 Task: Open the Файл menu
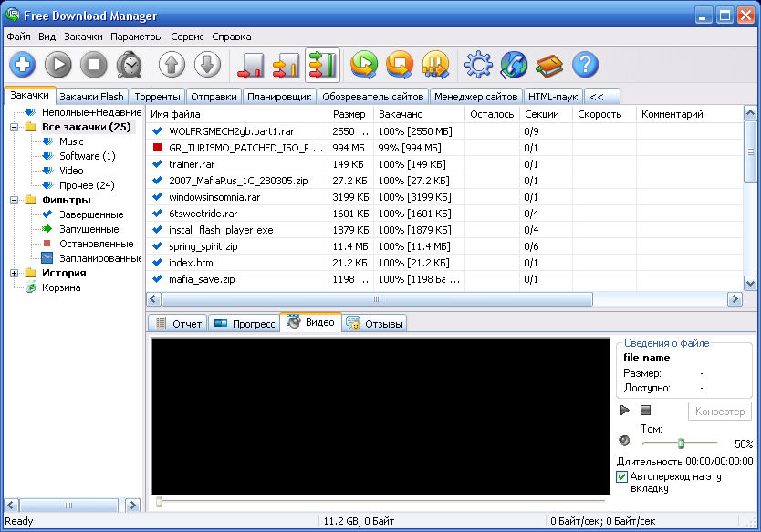18,37
